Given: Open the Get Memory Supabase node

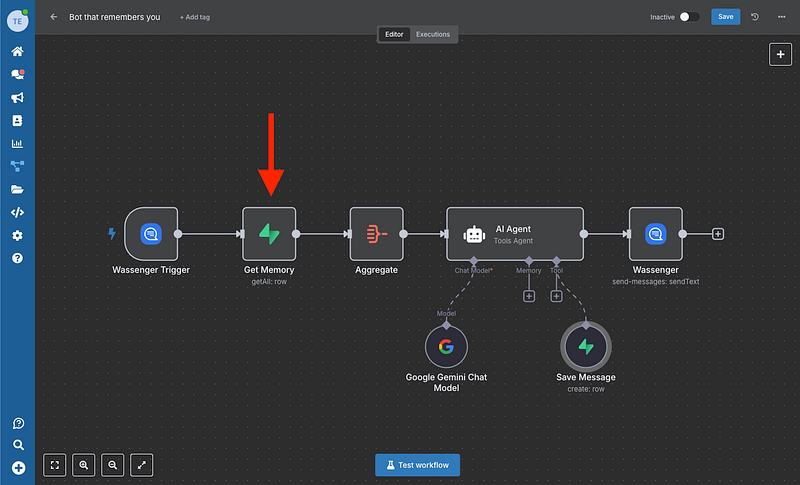Looking at the screenshot, I should pyautogui.click(x=269, y=234).
